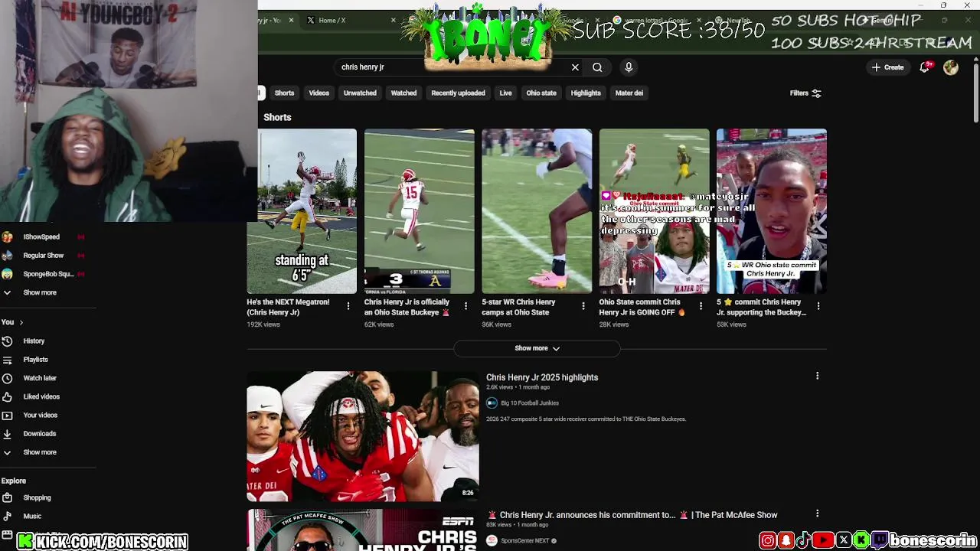Select the Watched filter chip
Image resolution: width=980 pixels, height=551 pixels.
(x=403, y=93)
